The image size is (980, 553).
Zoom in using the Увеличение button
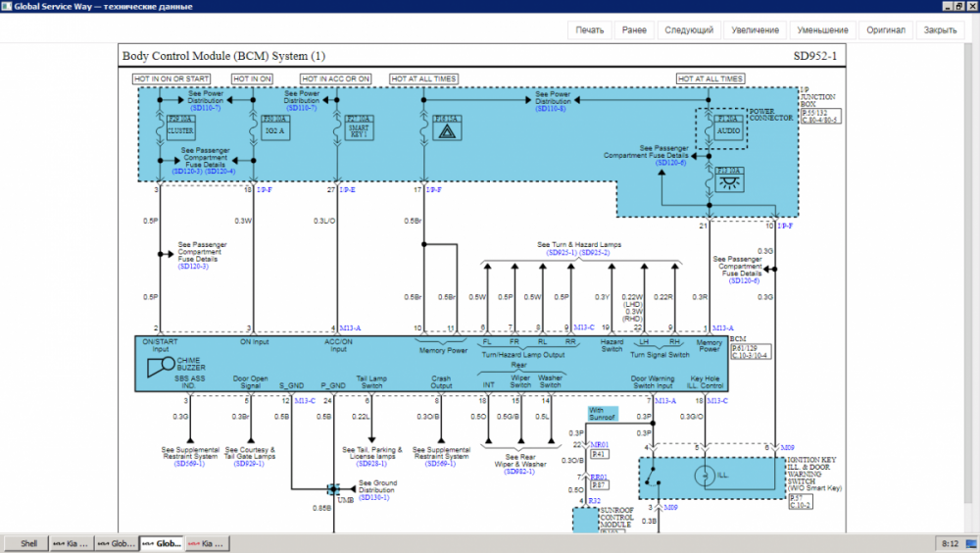coord(755,30)
